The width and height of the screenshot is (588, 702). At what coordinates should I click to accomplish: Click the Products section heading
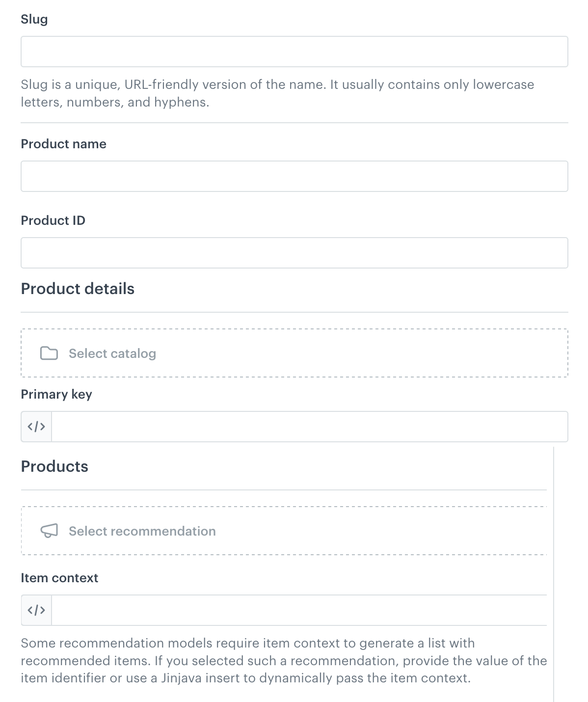coord(54,466)
